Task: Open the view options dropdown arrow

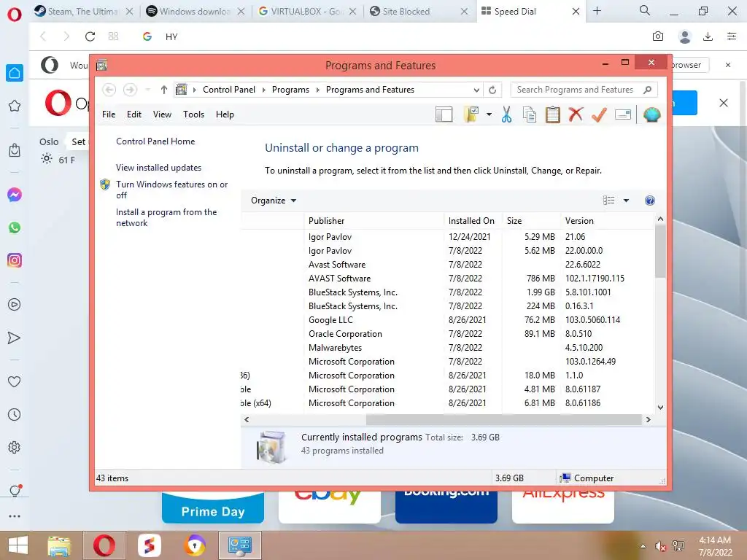Action: (x=626, y=201)
